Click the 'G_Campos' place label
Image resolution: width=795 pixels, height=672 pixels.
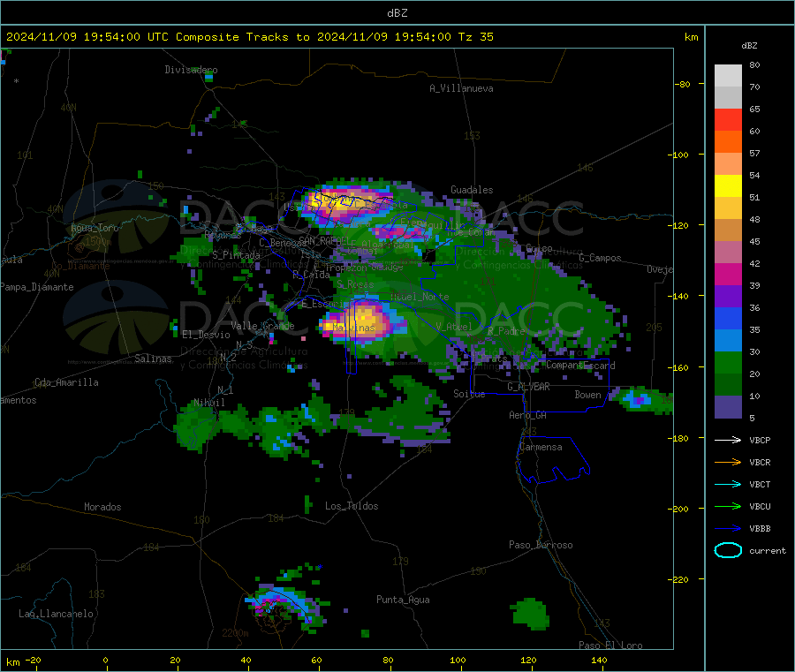[600, 258]
